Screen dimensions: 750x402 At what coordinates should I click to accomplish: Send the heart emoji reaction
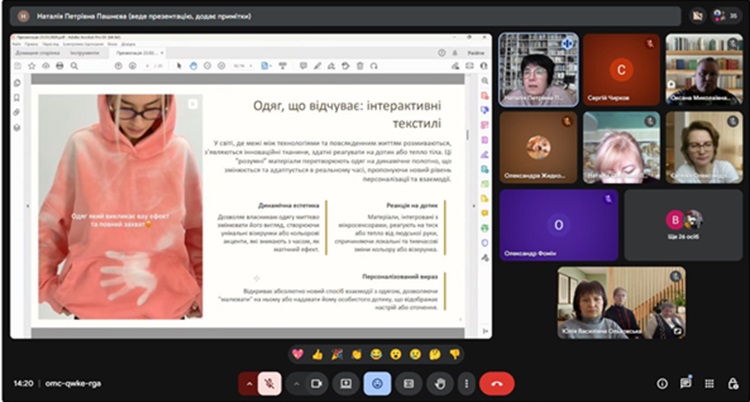click(297, 354)
